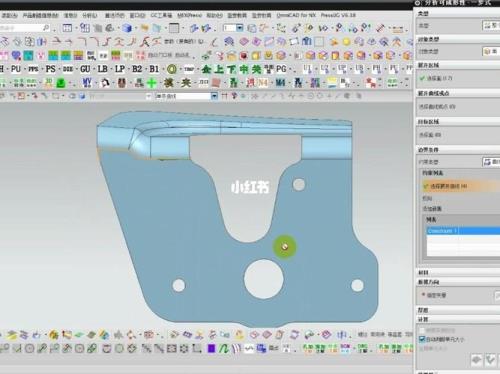Click the highlighted select curve row
The width and height of the screenshot is (500, 374).
point(461,186)
